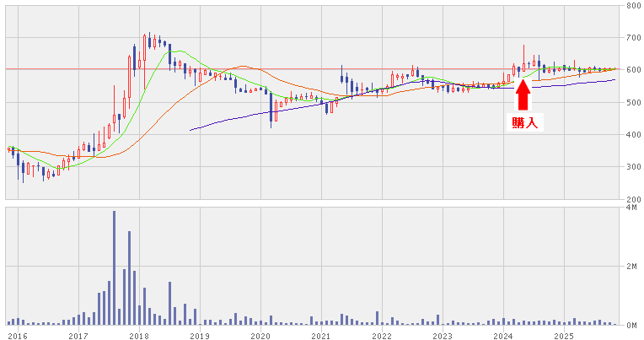
Task: Click the green moving average peak in 2018
Action: (175, 51)
